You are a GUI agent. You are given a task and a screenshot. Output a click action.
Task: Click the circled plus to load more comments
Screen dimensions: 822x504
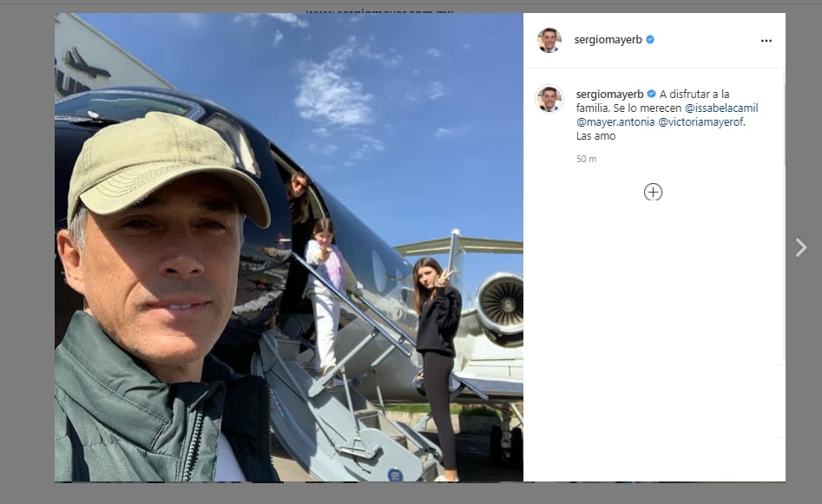[x=653, y=193]
